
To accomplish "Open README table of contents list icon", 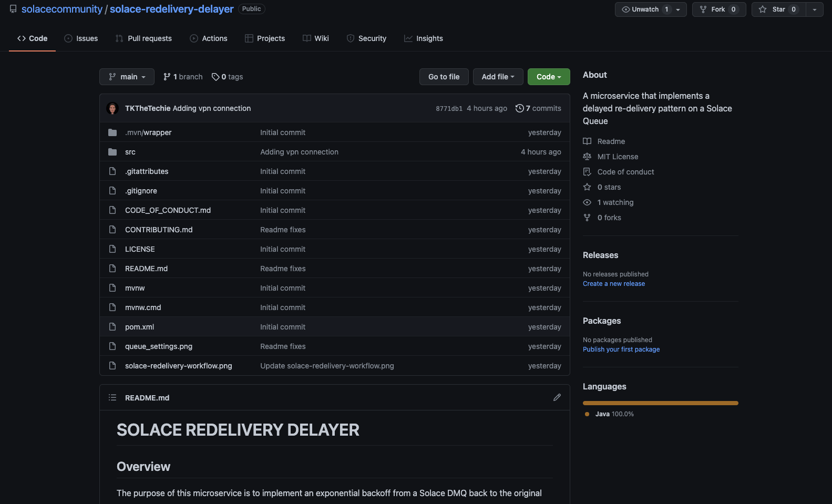I will [x=112, y=397].
